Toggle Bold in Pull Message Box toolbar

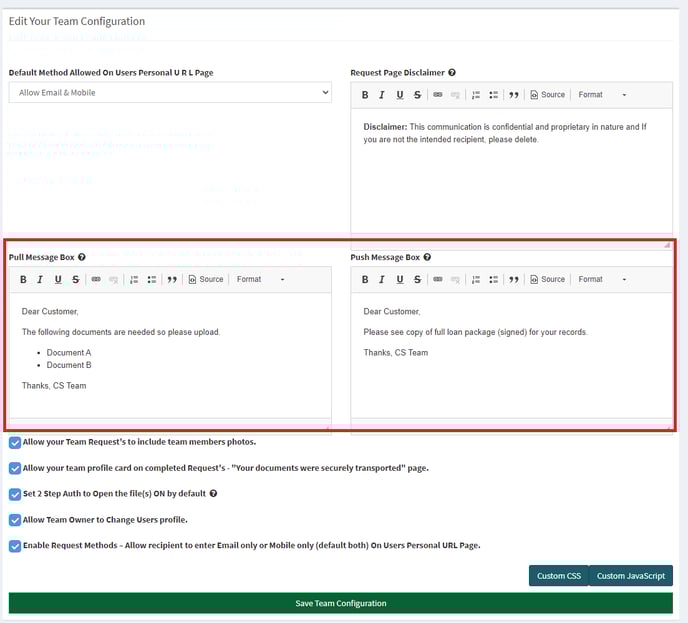click(x=24, y=280)
